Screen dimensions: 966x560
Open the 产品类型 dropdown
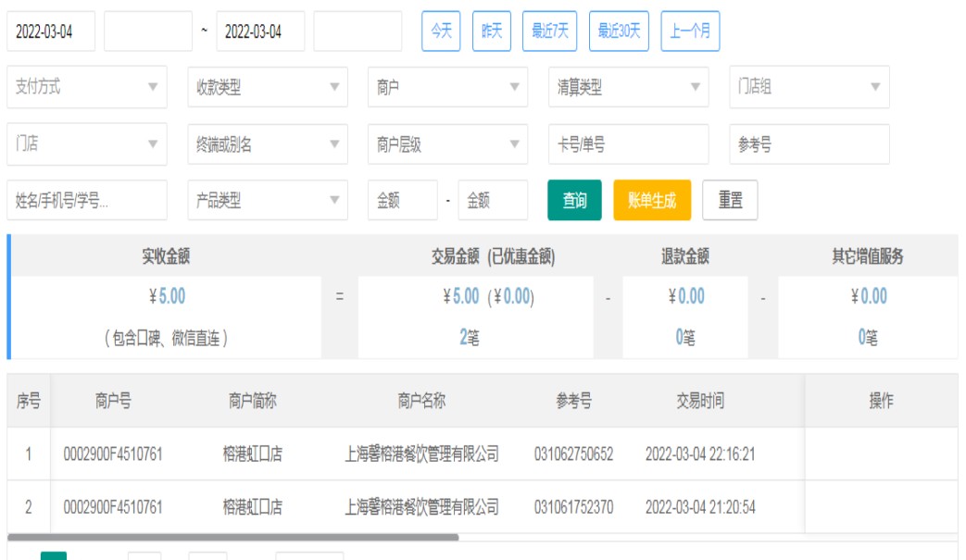[x=268, y=200]
